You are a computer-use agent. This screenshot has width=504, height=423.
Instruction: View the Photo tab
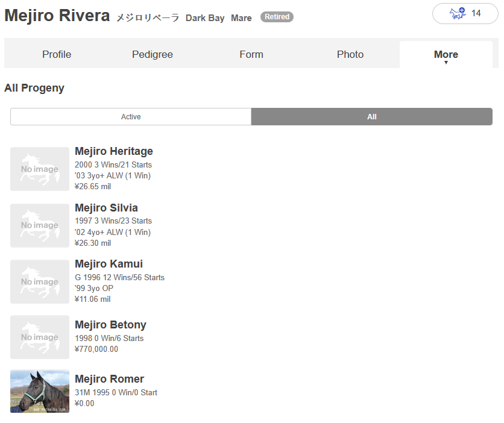click(350, 54)
